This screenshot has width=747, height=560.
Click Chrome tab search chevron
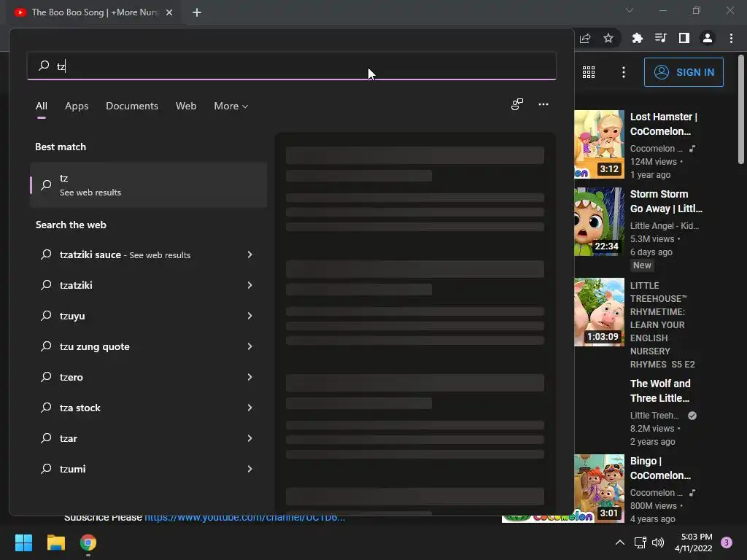click(630, 10)
